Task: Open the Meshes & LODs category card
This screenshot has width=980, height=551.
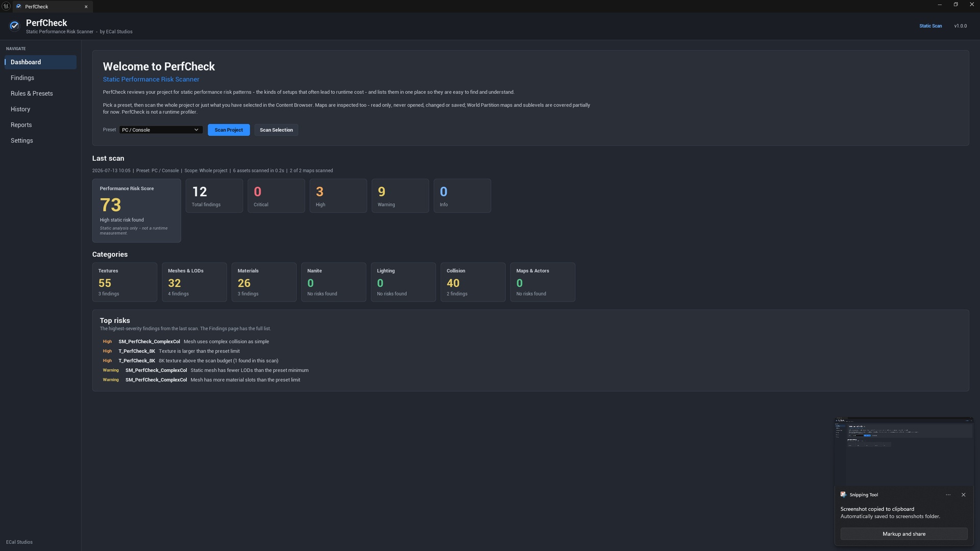Action: click(194, 282)
